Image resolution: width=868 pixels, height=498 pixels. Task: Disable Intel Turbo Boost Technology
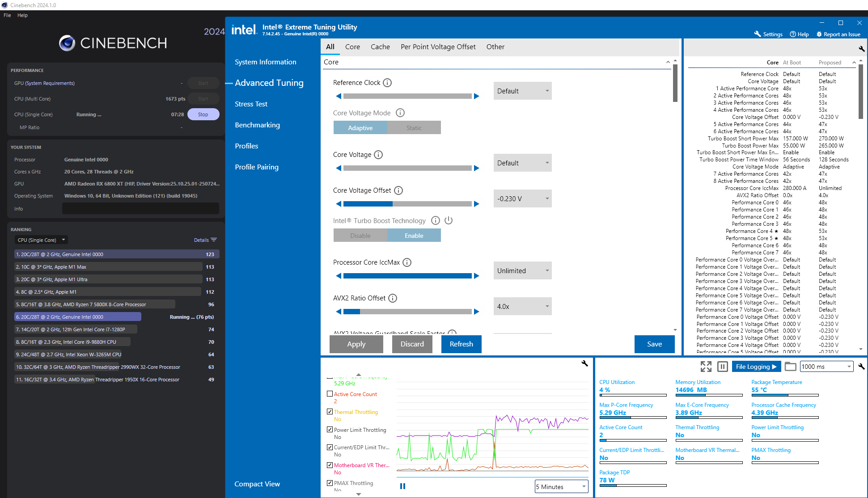[x=360, y=236]
